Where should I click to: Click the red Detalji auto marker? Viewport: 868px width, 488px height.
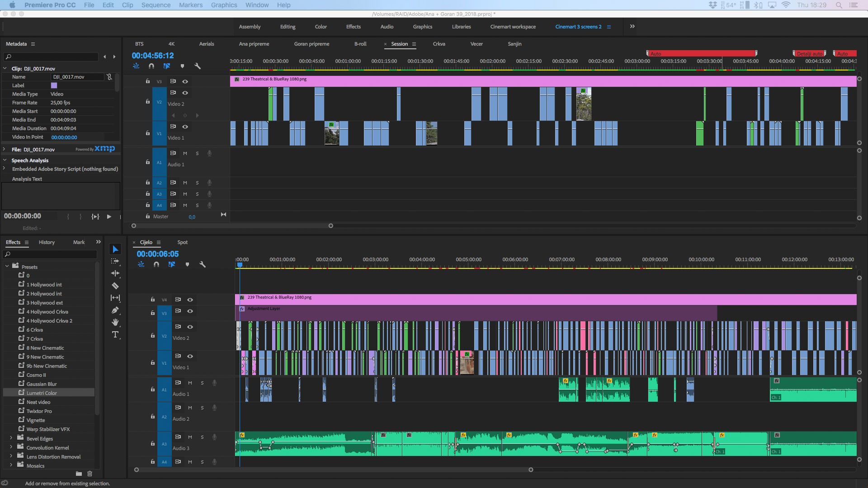click(x=809, y=53)
